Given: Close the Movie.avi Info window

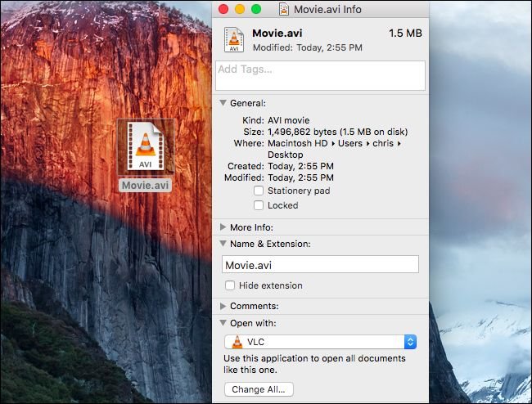Looking at the screenshot, I should (223, 9).
